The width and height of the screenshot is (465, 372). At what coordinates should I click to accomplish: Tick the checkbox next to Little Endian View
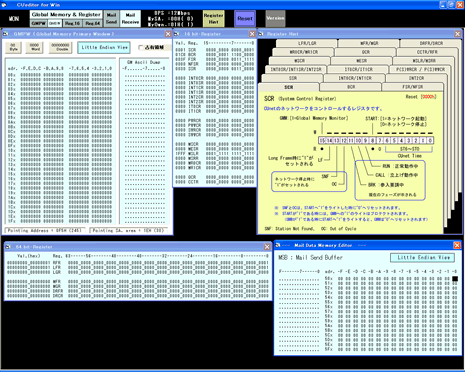click(x=141, y=47)
